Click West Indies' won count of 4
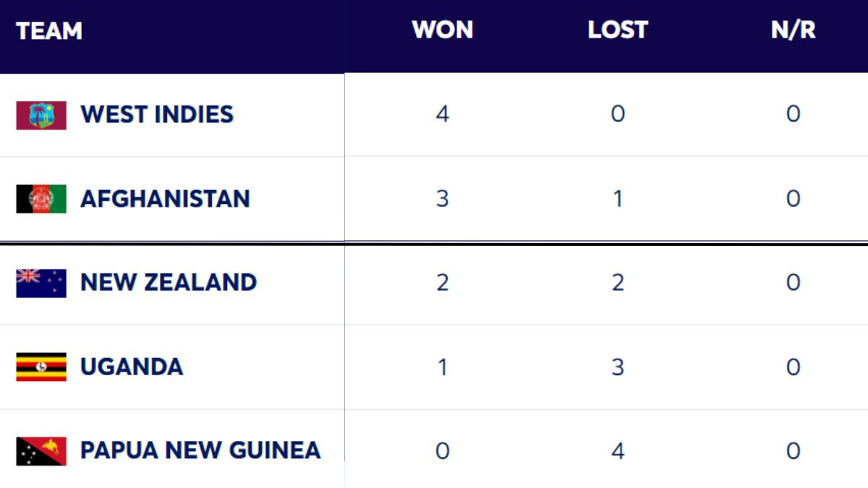 coord(443,114)
